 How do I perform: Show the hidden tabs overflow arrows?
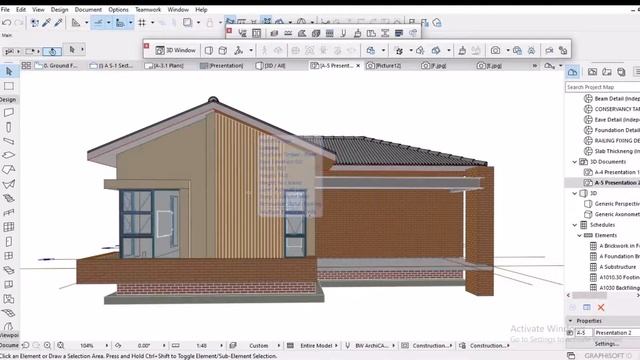click(535, 65)
